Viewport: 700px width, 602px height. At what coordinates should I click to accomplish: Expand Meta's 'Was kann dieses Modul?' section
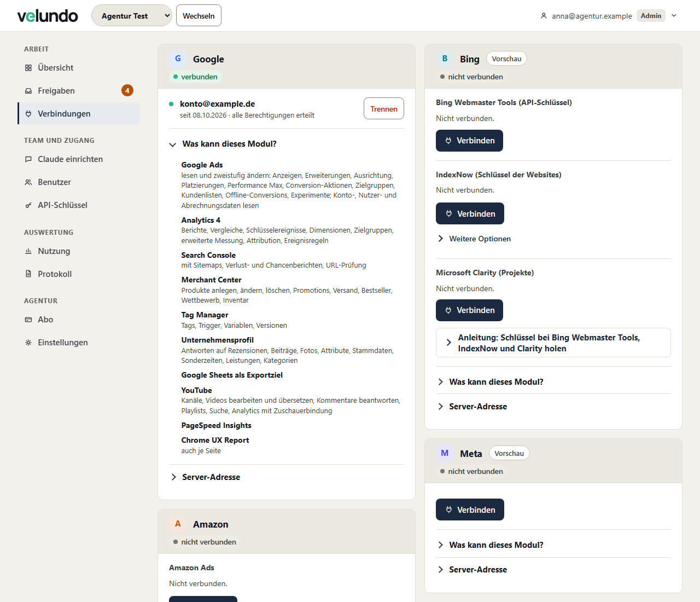pos(553,545)
